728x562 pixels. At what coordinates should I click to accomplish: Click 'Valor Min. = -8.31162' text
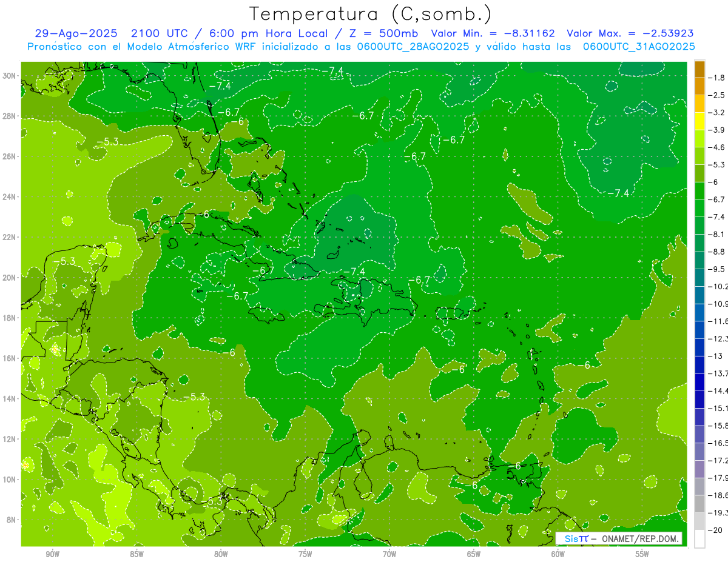pos(493,33)
